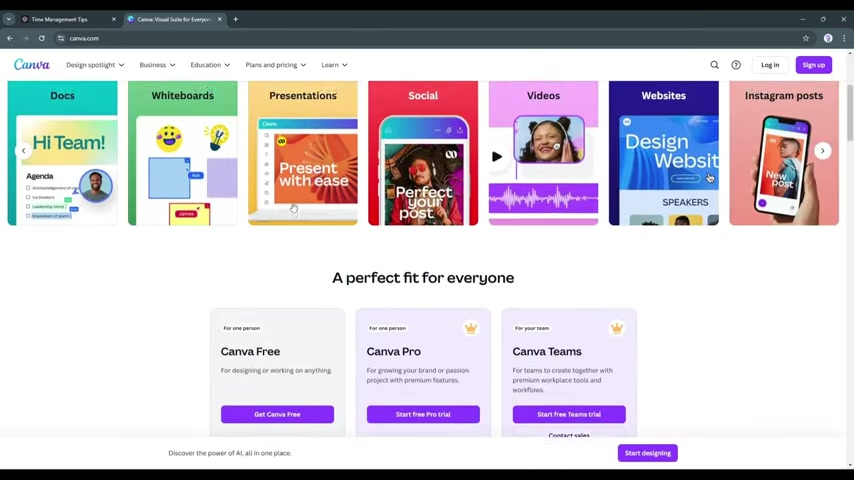Click the Contact sales button
The image size is (854, 480).
point(569,434)
